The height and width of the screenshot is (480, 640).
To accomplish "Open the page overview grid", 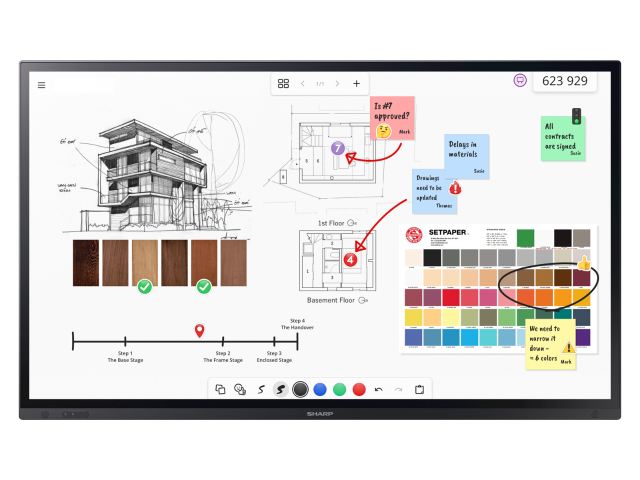I will coord(283,84).
